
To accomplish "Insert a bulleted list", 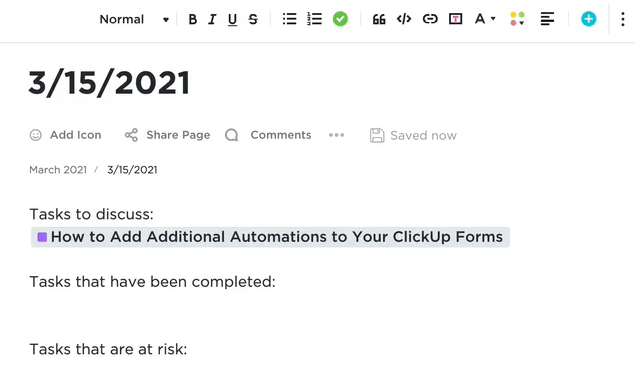I will (289, 19).
